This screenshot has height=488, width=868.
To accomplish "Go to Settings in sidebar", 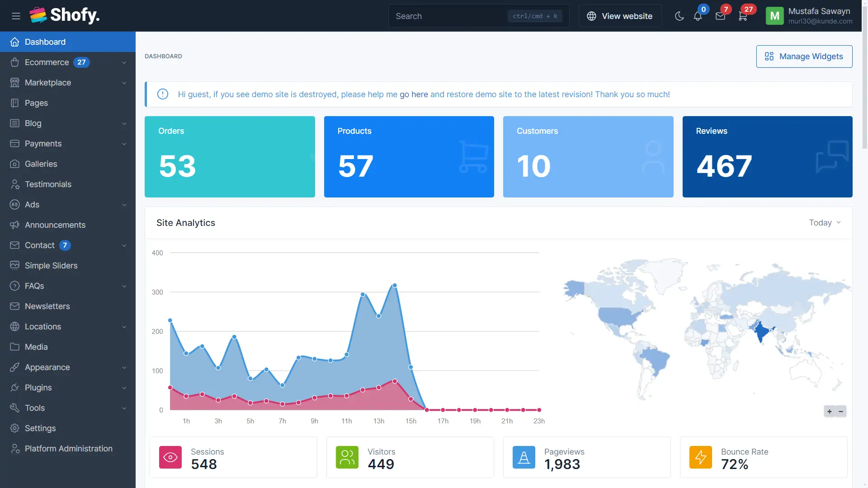I will tap(40, 428).
